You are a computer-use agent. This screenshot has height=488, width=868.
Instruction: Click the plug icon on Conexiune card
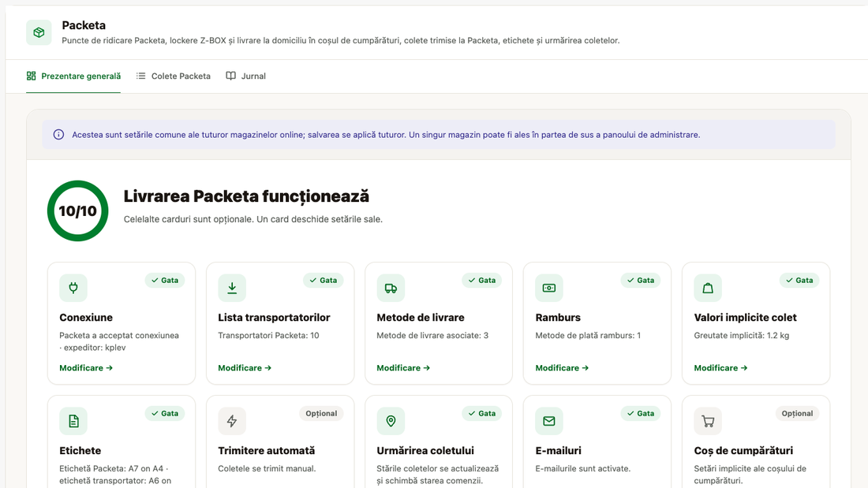point(73,288)
